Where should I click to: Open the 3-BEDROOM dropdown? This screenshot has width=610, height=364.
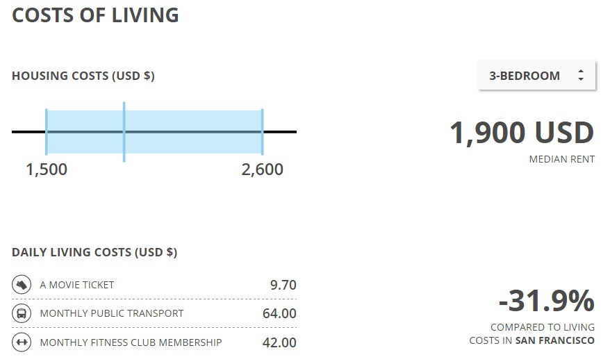click(536, 76)
